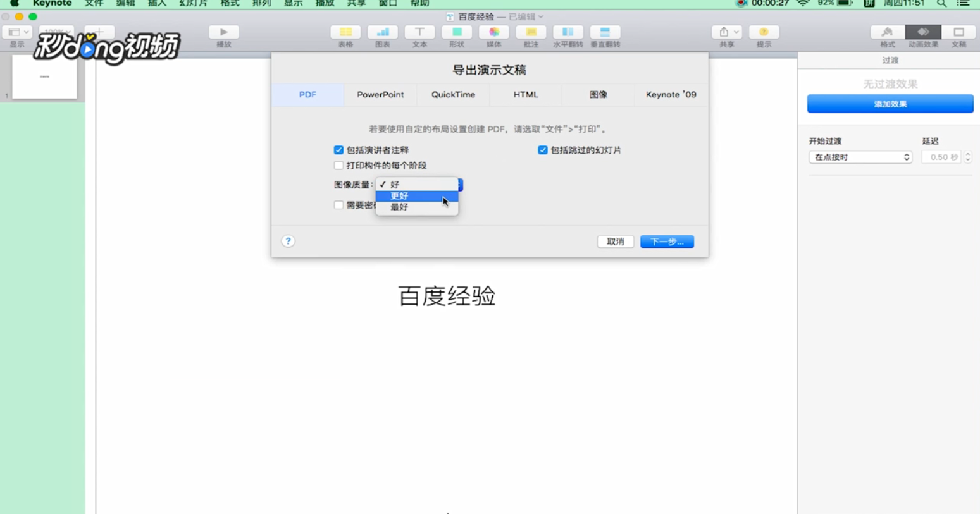This screenshot has height=514, width=980.
Task: Toggle include presenter notes checkbox
Action: [x=338, y=150]
